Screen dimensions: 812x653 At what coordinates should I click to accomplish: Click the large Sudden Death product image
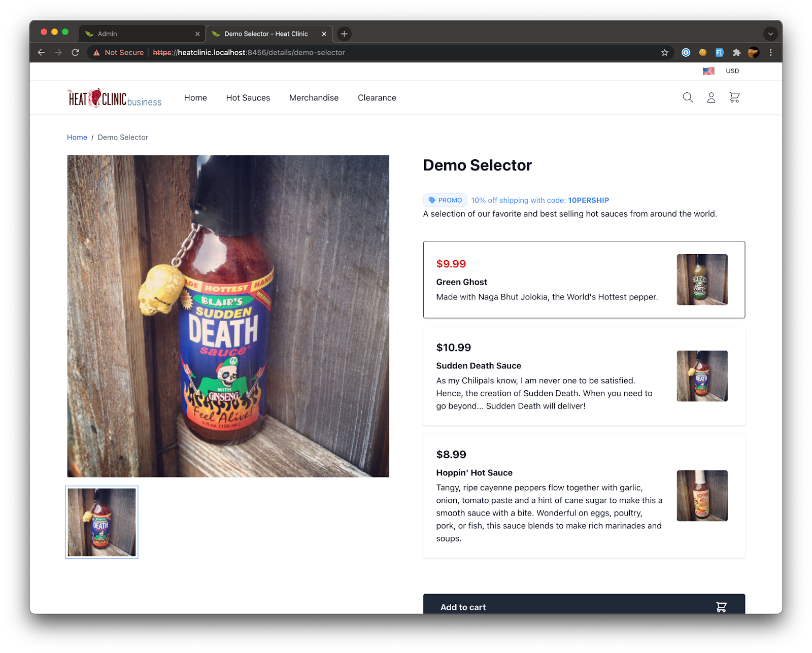pos(228,316)
